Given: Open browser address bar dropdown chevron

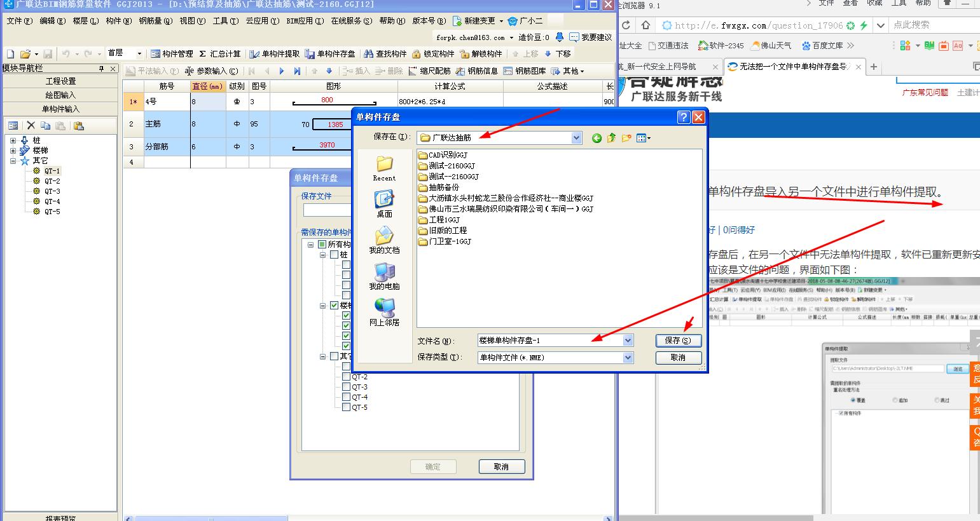Looking at the screenshot, I should point(881,25).
